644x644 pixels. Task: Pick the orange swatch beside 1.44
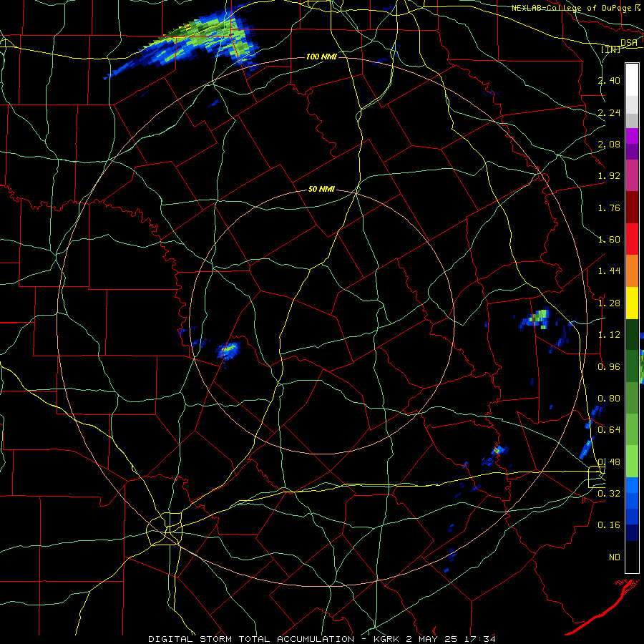point(633,271)
